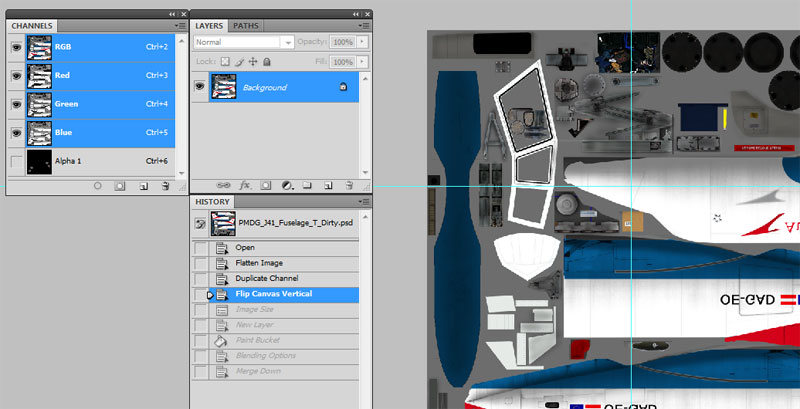800x409 pixels.
Task: Click the history brush source icon beside snapshot
Action: click(201, 223)
